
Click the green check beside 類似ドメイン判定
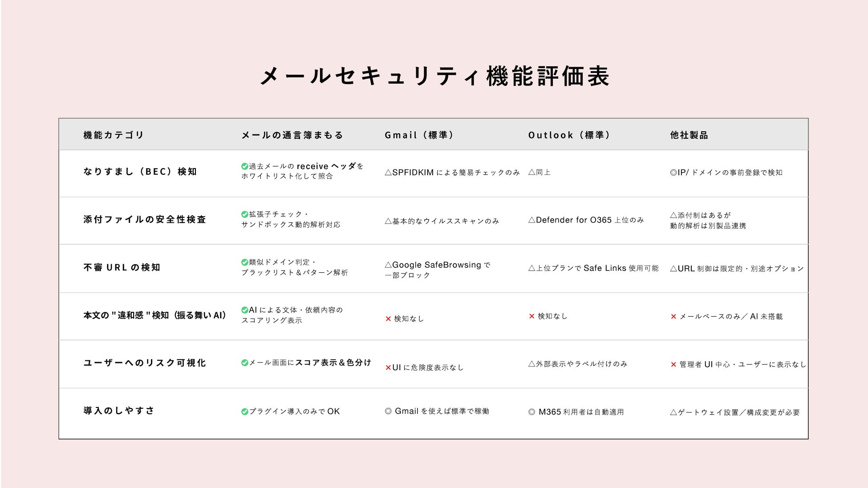(244, 262)
